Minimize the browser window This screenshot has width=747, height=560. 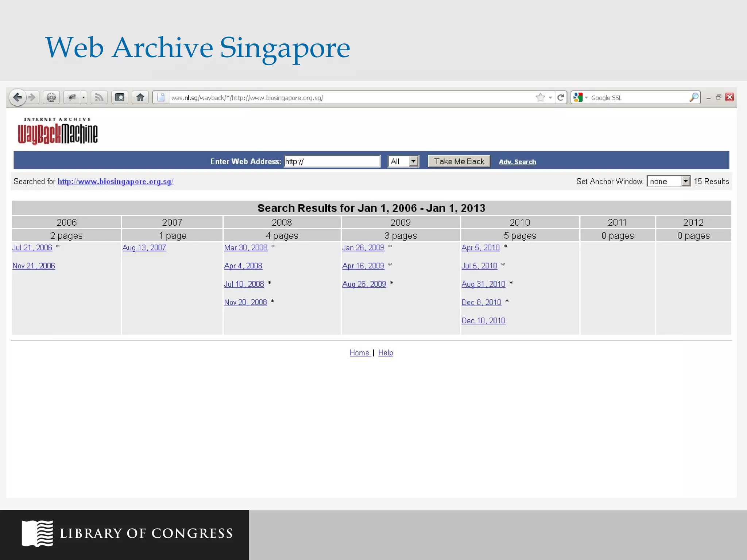tap(708, 98)
